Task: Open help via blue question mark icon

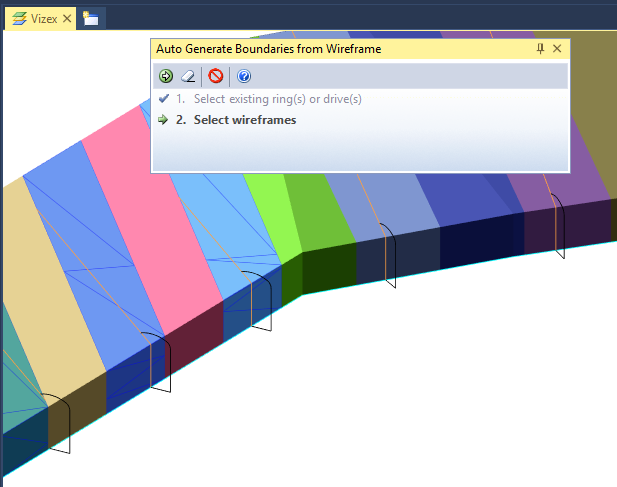Action: click(x=244, y=76)
